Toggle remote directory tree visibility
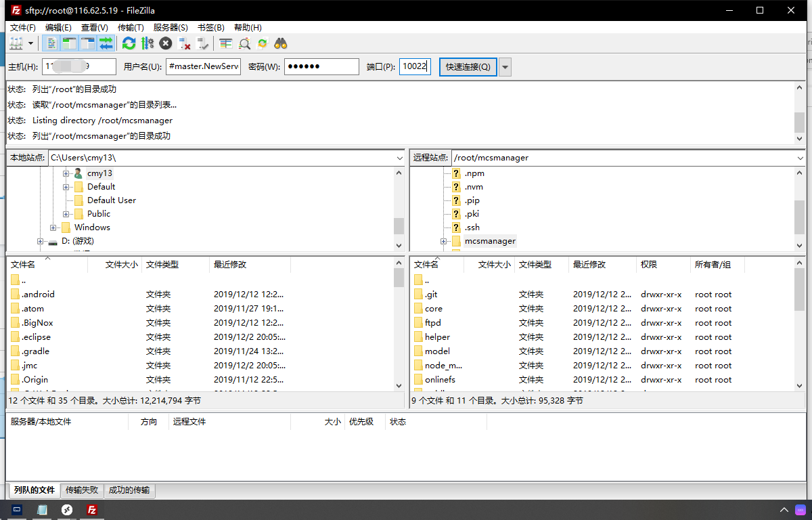This screenshot has height=520, width=812. tap(88, 43)
